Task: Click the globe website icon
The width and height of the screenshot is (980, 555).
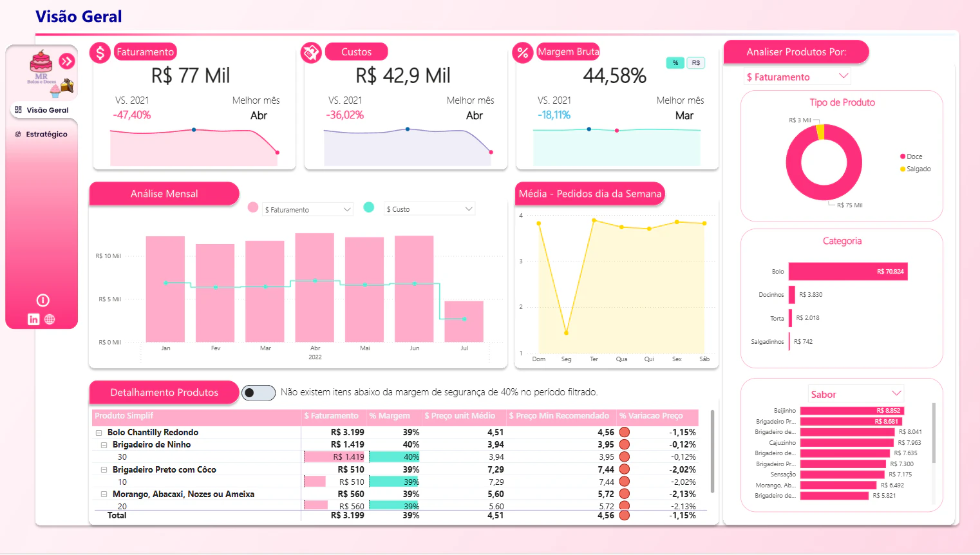Action: (50, 319)
